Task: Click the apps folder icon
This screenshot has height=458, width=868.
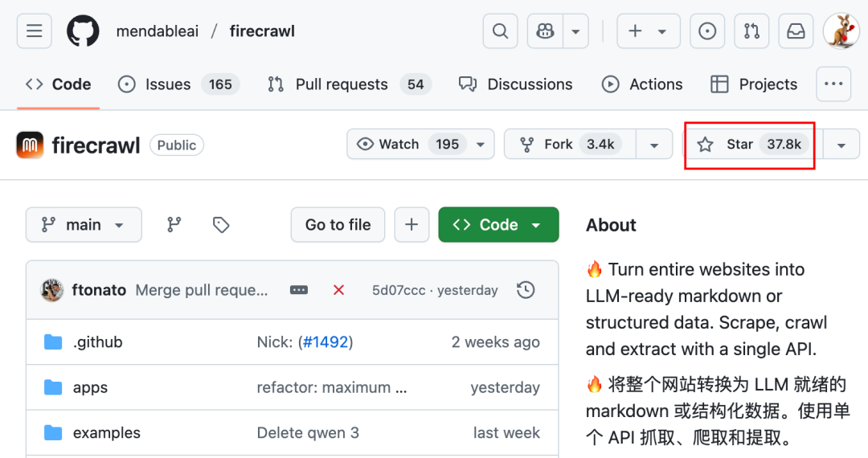Action: 53,387
